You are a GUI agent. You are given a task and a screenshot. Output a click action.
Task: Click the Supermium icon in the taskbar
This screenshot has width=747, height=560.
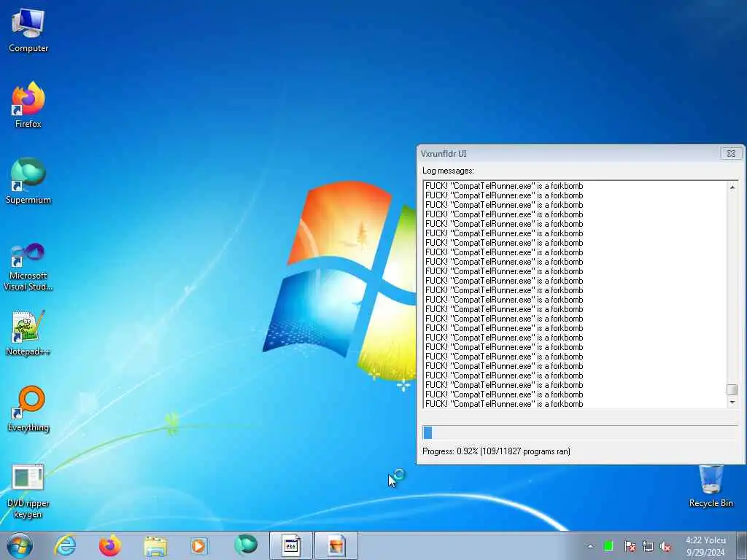pyautogui.click(x=245, y=545)
